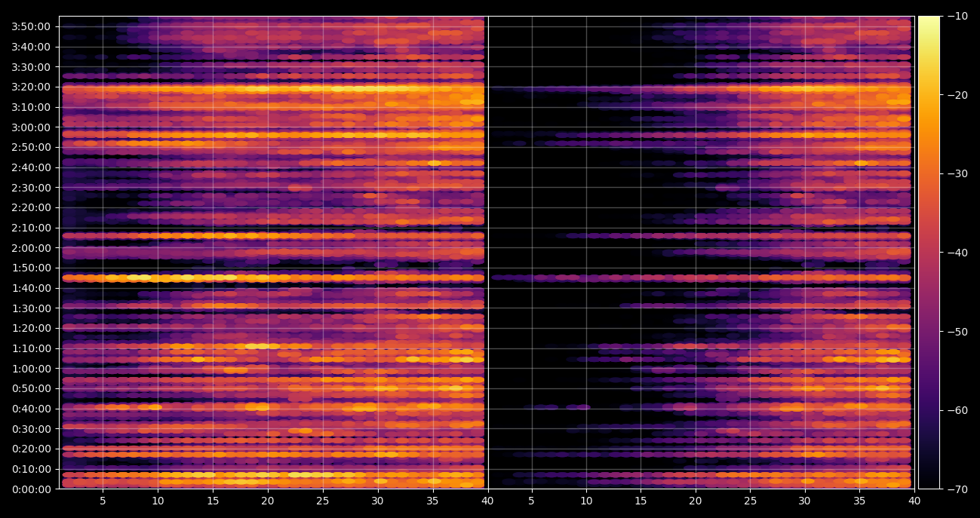Click the 1:10:00 y-axis tick label
Screen dimensions: 980x518
click(32, 348)
